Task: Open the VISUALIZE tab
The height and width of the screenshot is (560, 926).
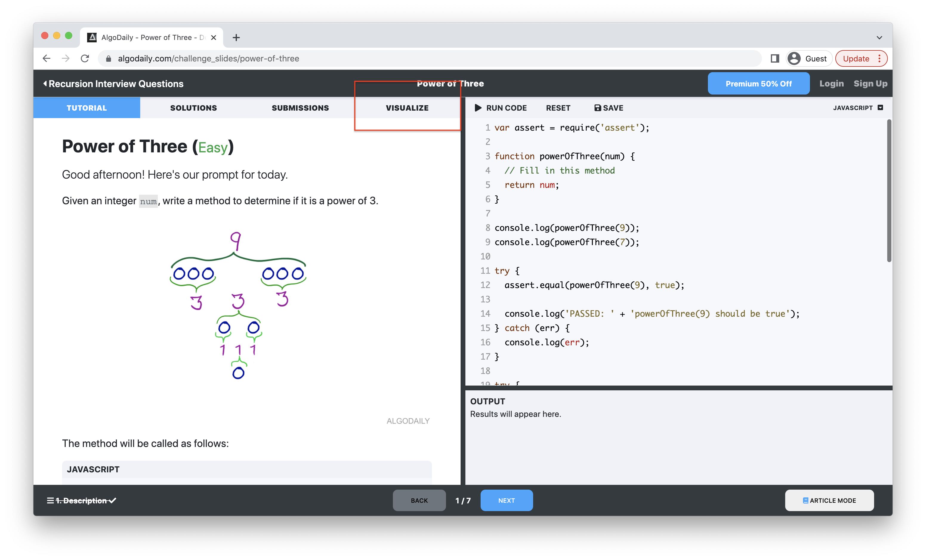Action: 407,108
